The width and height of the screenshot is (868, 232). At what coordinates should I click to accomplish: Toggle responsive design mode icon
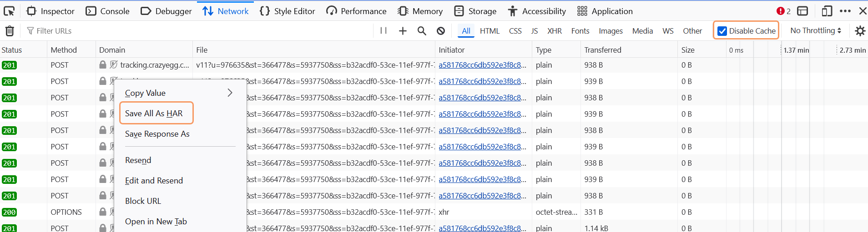(x=827, y=11)
